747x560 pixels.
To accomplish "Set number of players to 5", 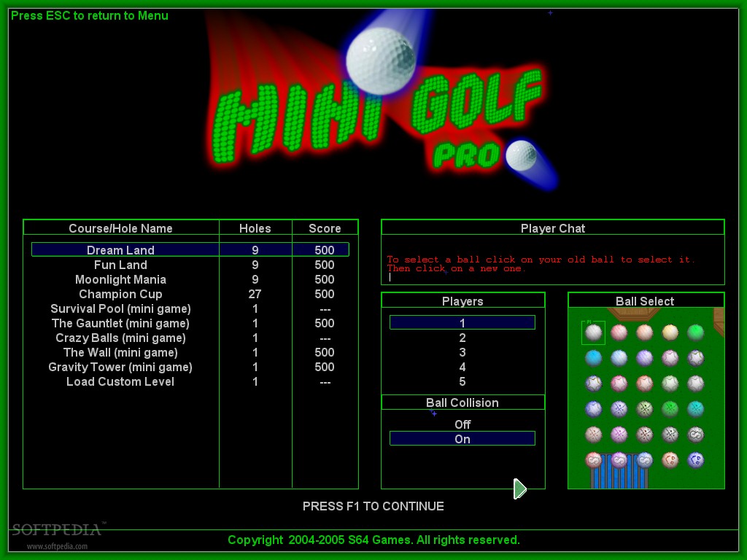I will (462, 381).
